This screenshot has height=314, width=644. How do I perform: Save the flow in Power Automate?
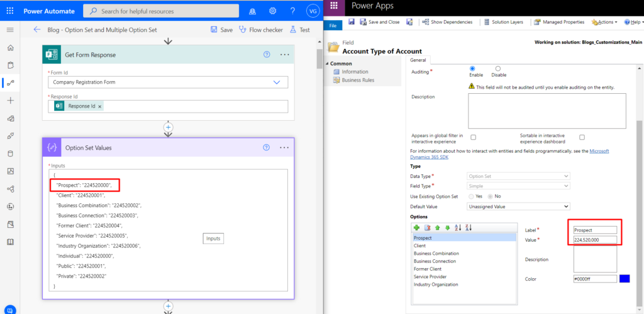tap(221, 30)
